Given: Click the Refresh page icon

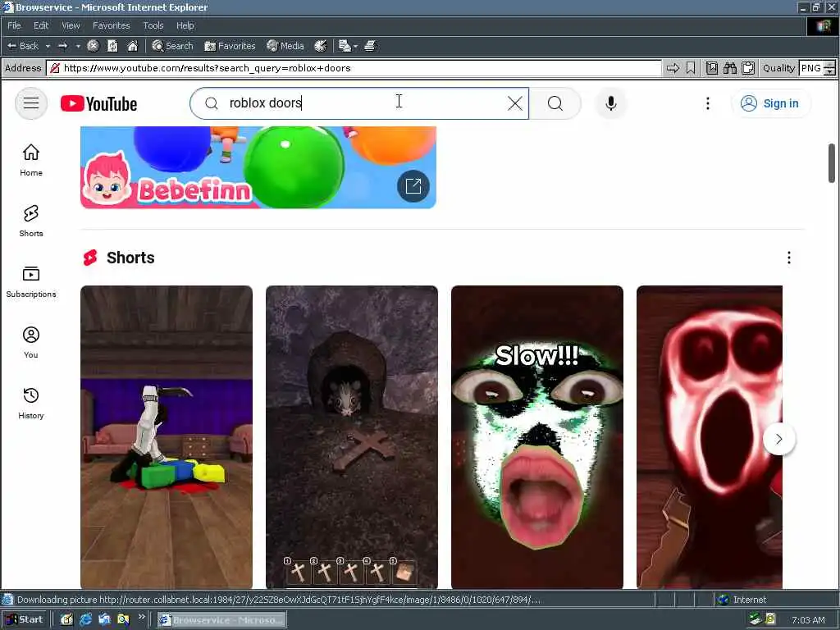Looking at the screenshot, I should [112, 46].
